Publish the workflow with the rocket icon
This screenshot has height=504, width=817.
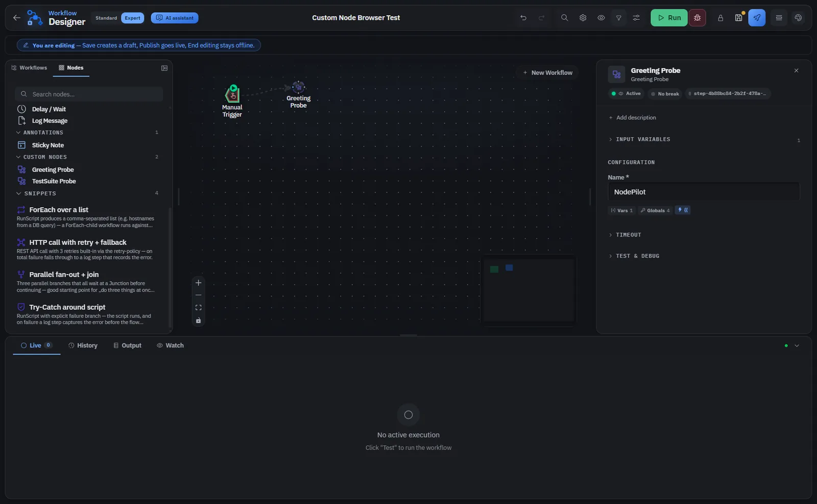coord(757,18)
